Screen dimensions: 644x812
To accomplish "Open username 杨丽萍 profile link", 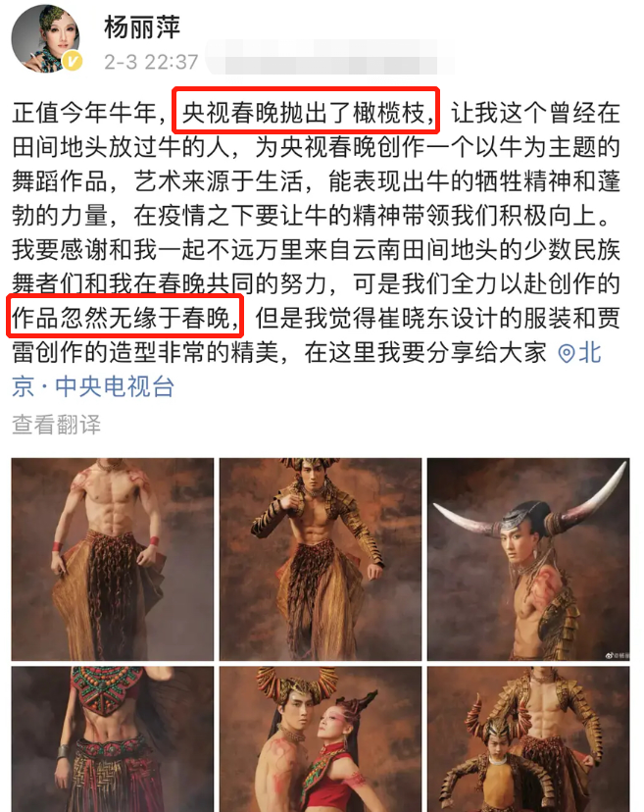I will pos(142,26).
